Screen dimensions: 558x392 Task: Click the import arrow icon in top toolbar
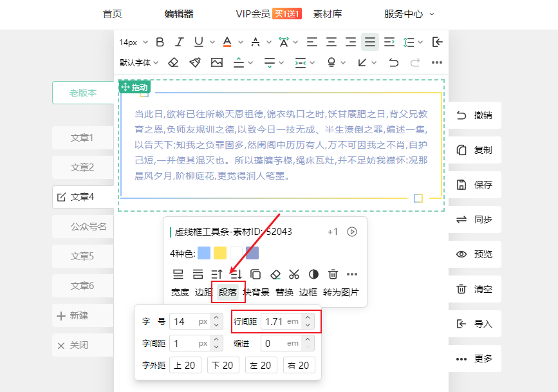[x=437, y=42]
